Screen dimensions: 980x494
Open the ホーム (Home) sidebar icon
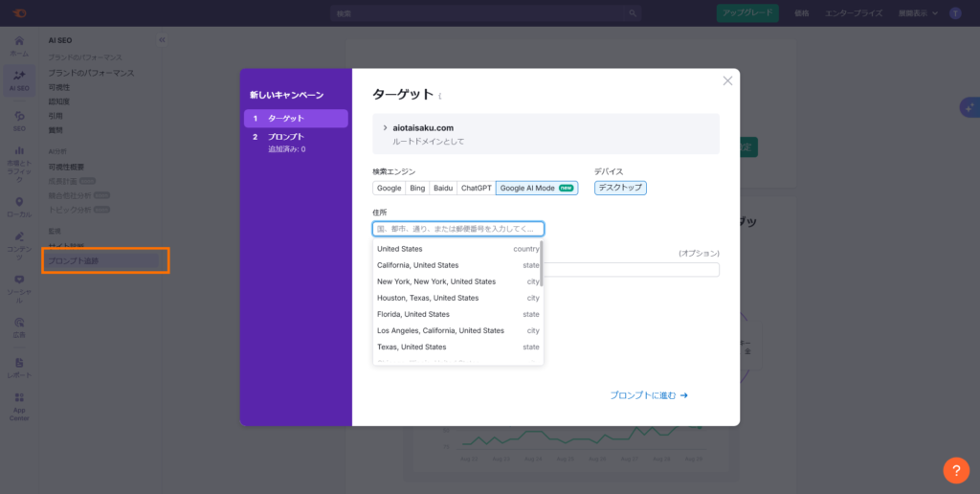[x=19, y=47]
